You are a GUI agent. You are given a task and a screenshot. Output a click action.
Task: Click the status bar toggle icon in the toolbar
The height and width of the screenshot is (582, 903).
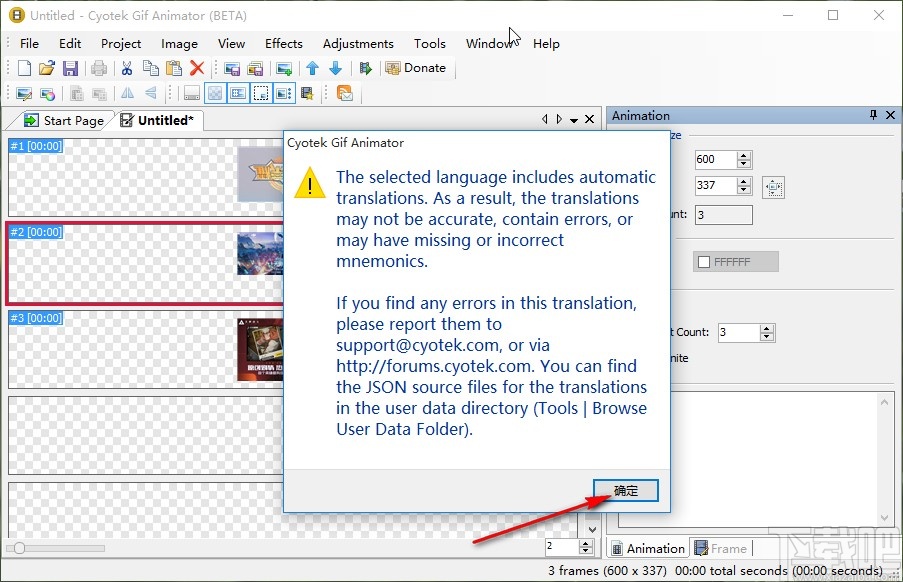pos(192,93)
